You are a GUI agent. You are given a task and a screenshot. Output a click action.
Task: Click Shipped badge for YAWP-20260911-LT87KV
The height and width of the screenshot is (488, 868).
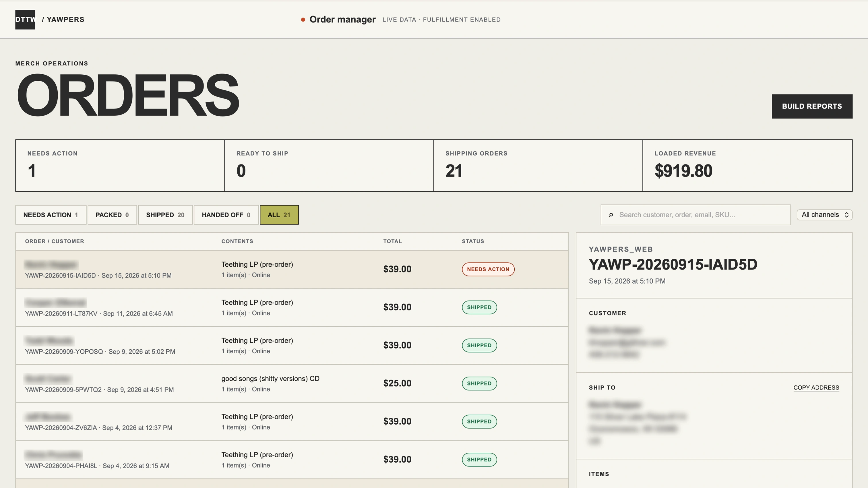[479, 307]
